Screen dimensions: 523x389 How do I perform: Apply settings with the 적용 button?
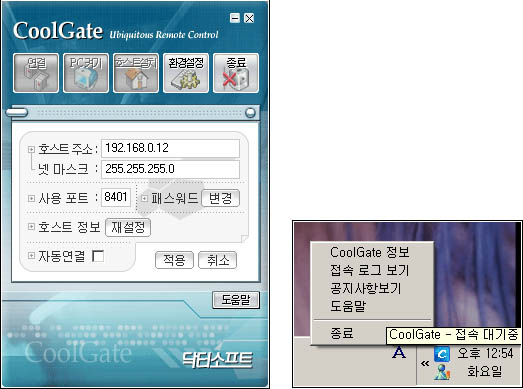(174, 260)
